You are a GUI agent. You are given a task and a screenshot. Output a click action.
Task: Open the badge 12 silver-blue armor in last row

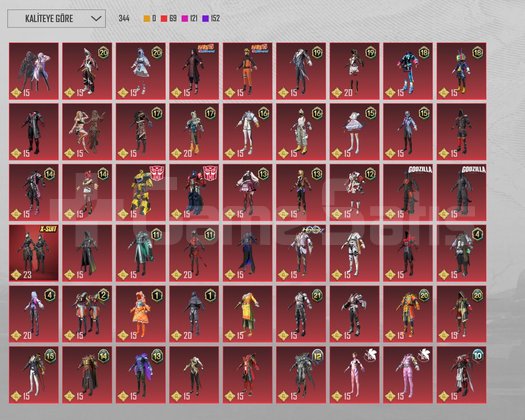[x=301, y=375]
